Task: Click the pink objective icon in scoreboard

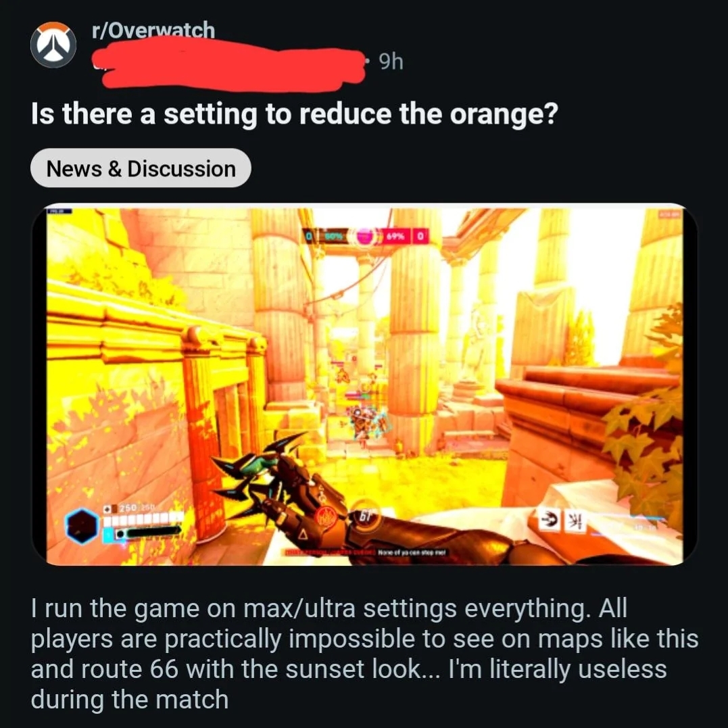Action: 366,237
